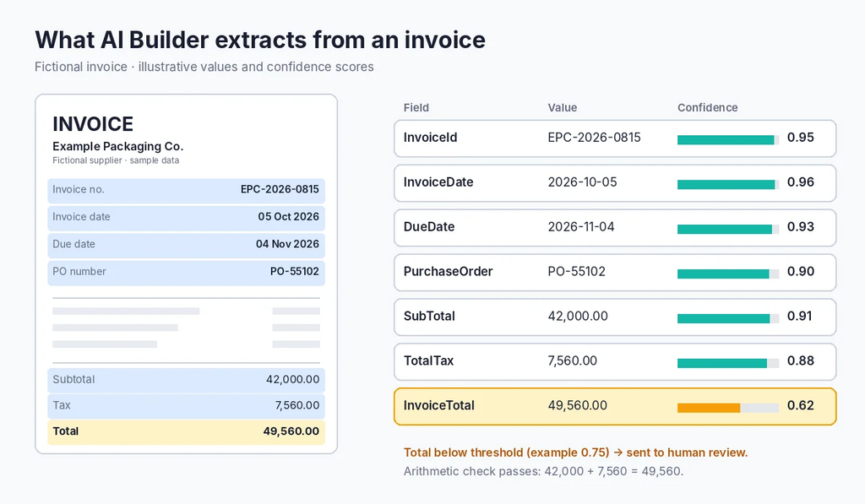
Task: Click the SubTotal confidence bar
Action: 728,319
